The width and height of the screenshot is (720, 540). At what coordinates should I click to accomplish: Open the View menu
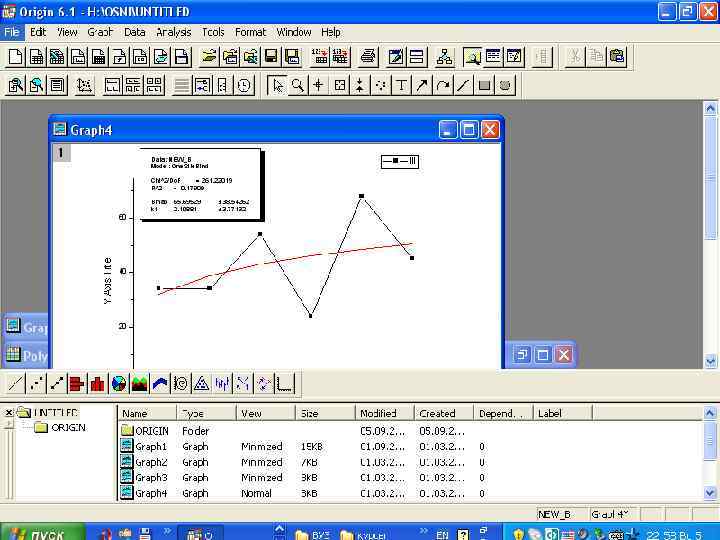pyautogui.click(x=67, y=32)
